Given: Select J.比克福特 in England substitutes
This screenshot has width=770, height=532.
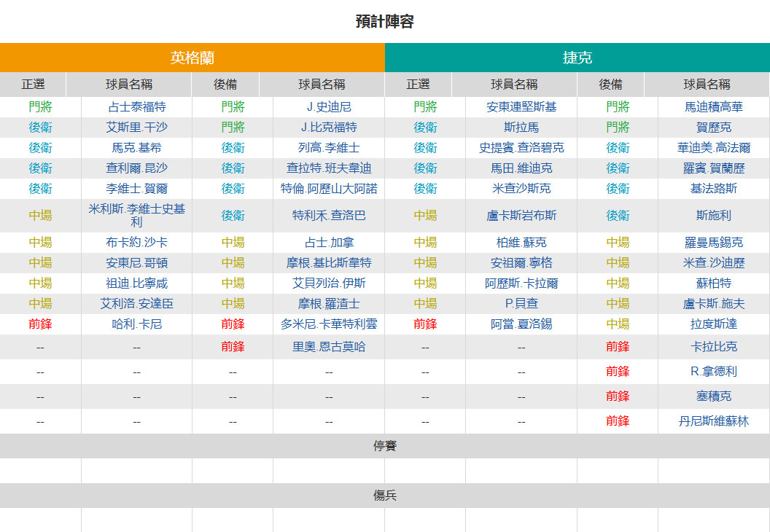Looking at the screenshot, I should pyautogui.click(x=329, y=128).
